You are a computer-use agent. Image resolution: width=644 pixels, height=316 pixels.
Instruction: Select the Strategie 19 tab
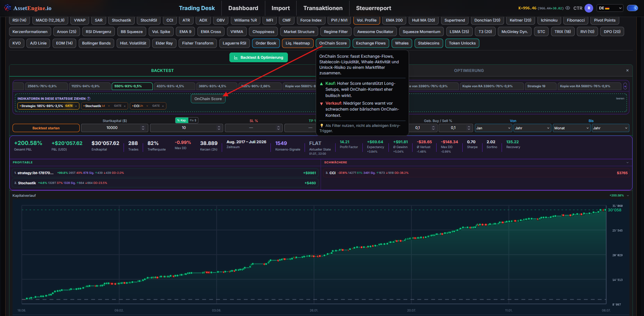541,86
